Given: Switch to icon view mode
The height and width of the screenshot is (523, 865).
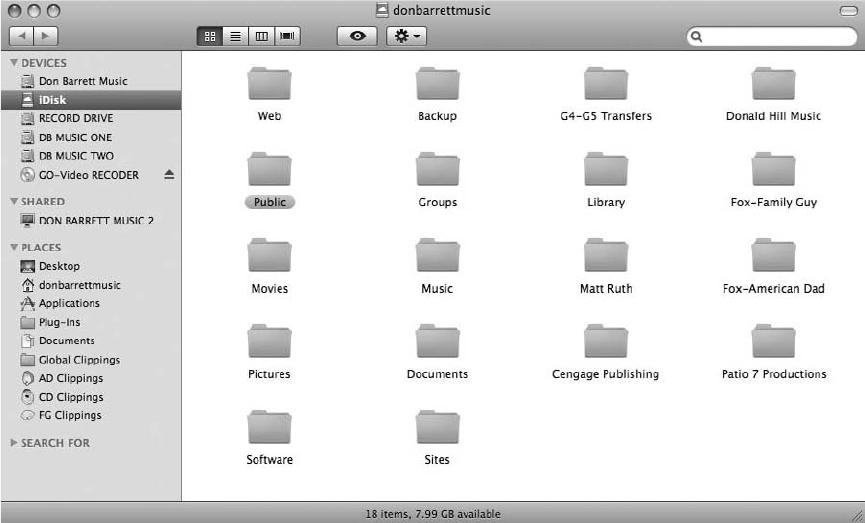Looking at the screenshot, I should click(x=210, y=36).
